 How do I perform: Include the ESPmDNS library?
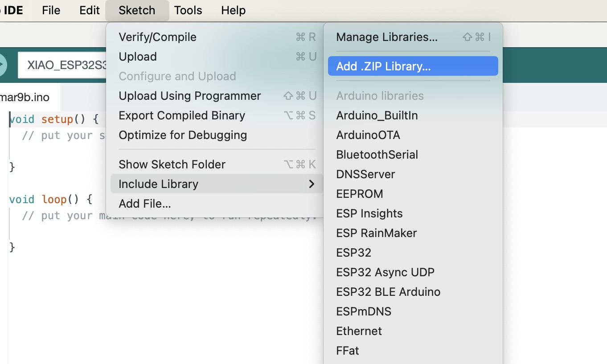[413, 311]
